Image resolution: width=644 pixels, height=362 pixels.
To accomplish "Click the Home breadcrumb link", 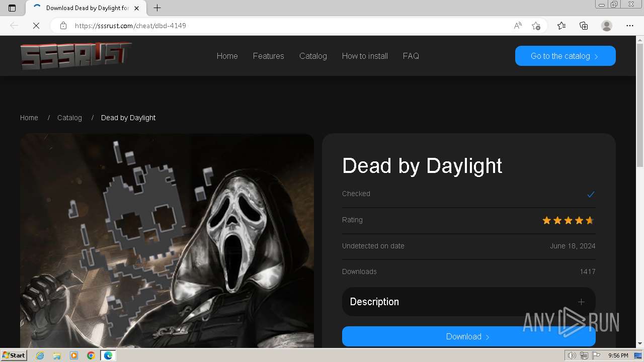I will (x=29, y=118).
